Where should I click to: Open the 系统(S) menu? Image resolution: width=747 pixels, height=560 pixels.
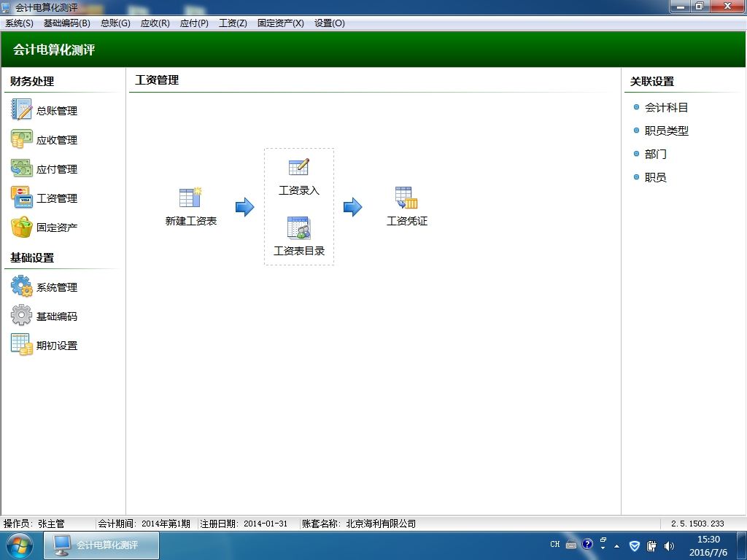(19, 23)
